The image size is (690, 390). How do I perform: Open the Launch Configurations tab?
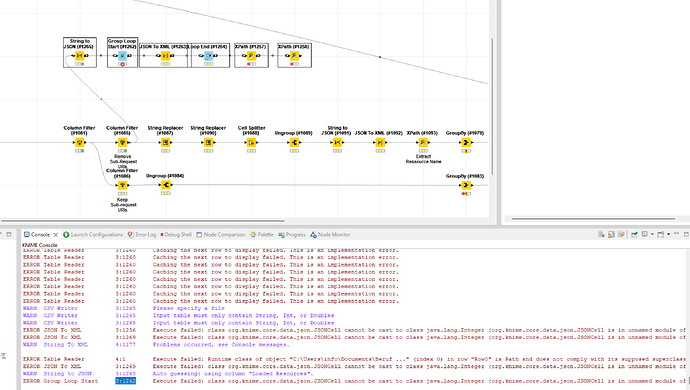(93, 235)
